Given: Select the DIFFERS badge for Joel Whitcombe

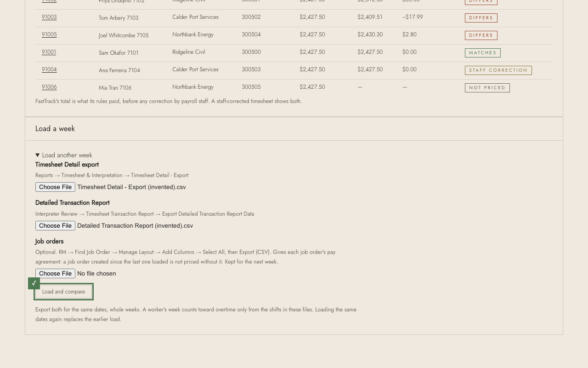Looking at the screenshot, I should 481,35.
